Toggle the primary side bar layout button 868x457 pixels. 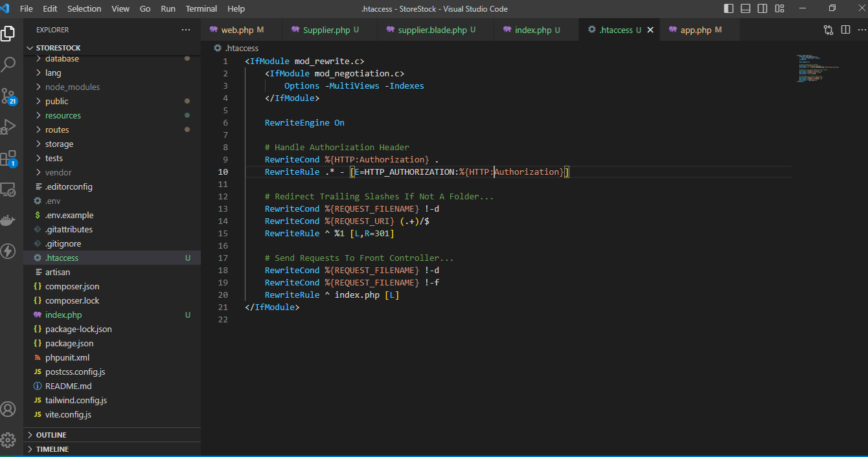point(729,8)
